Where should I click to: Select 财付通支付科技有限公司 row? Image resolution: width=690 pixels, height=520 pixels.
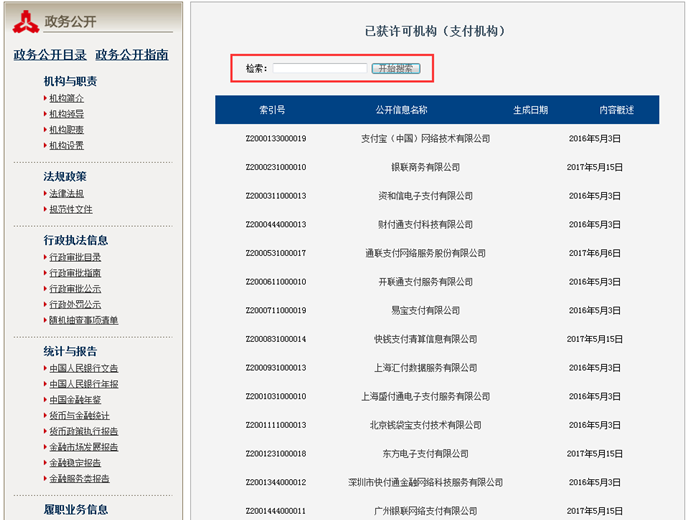click(x=425, y=225)
